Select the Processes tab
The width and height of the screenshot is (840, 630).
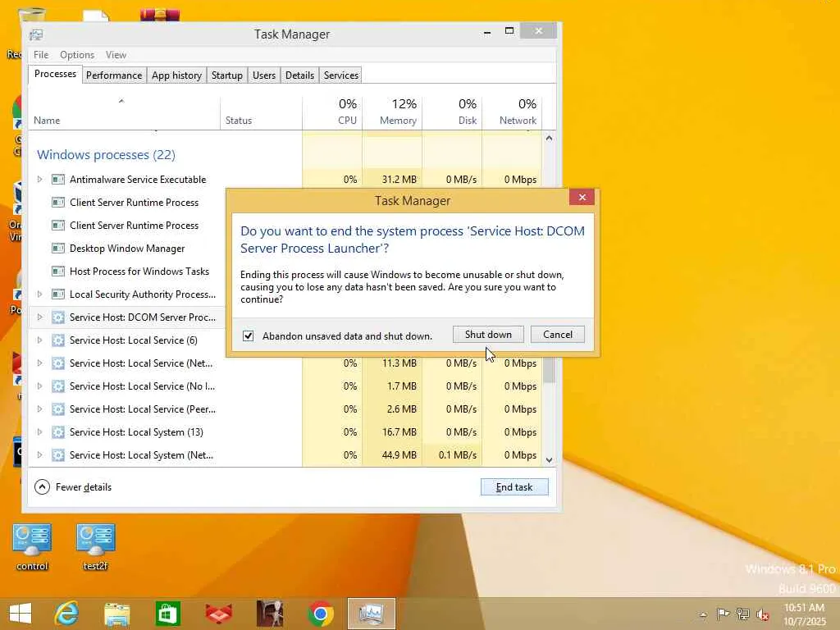tap(55, 74)
